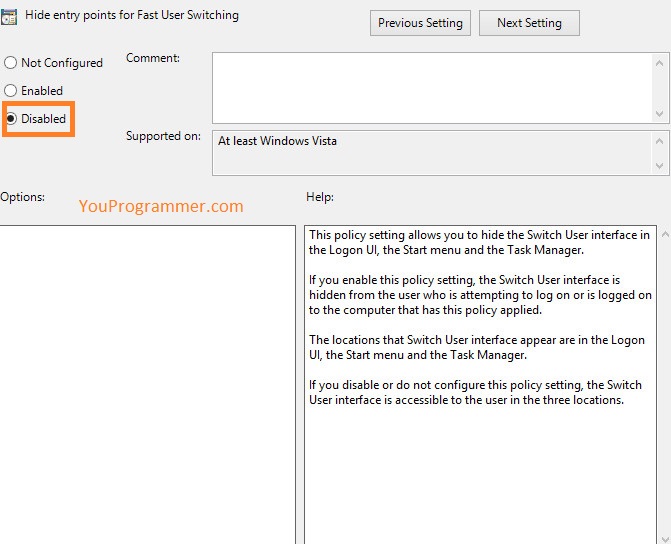Click the 'Comment:' label

pos(153,58)
